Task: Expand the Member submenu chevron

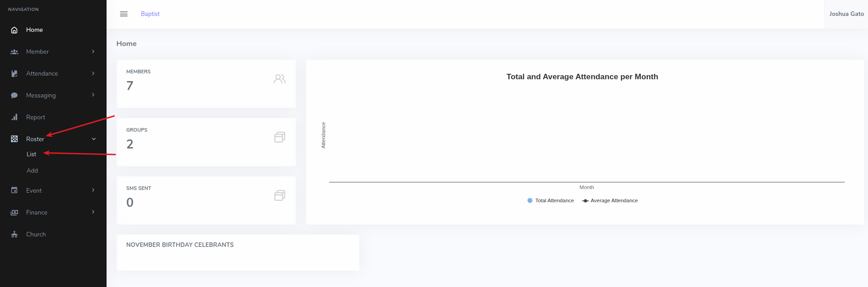Action: [x=93, y=51]
